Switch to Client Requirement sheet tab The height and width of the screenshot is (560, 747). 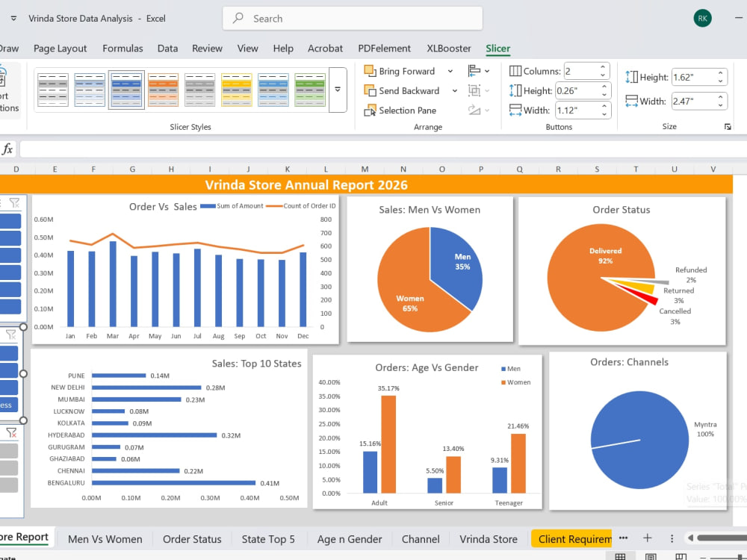coord(571,539)
